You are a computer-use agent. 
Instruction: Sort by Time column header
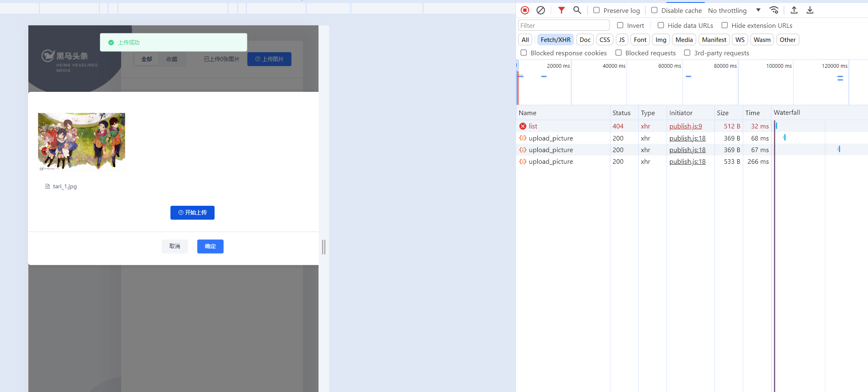(x=757, y=113)
